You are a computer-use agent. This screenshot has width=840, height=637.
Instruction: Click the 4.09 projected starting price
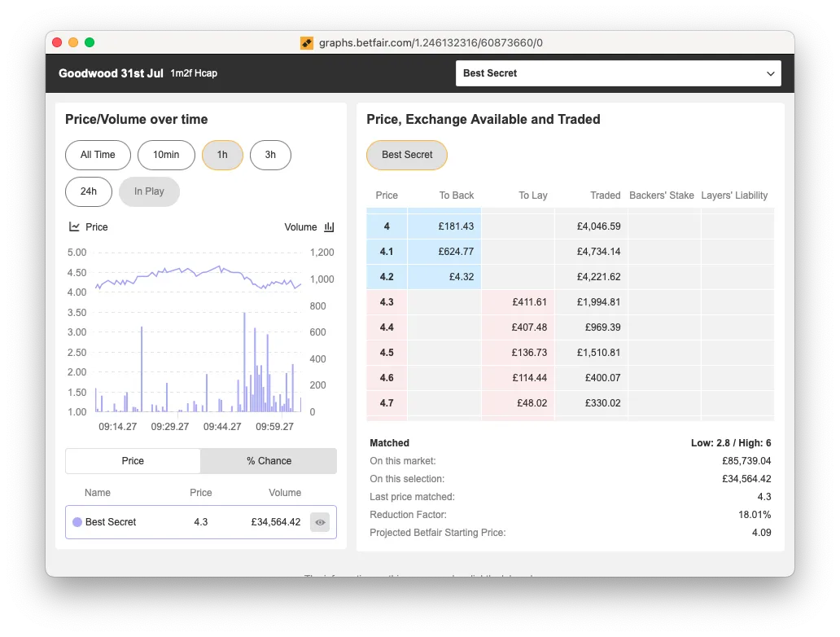pyautogui.click(x=761, y=533)
